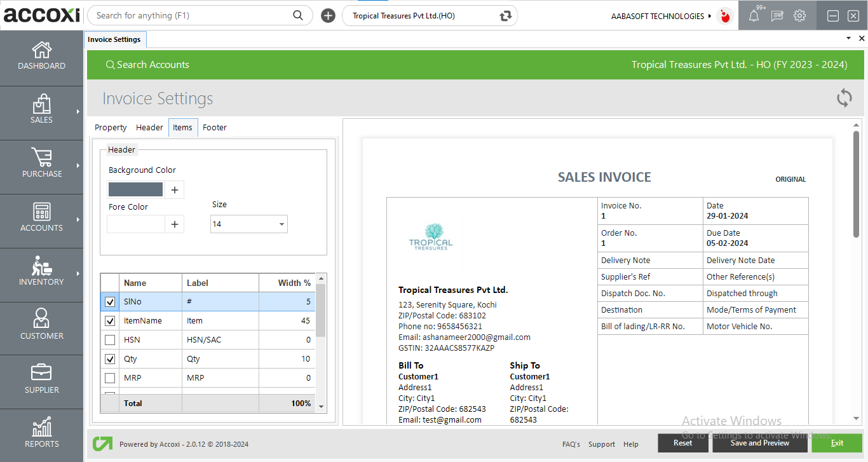Click the refresh icon beside Invoice Settings
The image size is (868, 462).
[844, 98]
